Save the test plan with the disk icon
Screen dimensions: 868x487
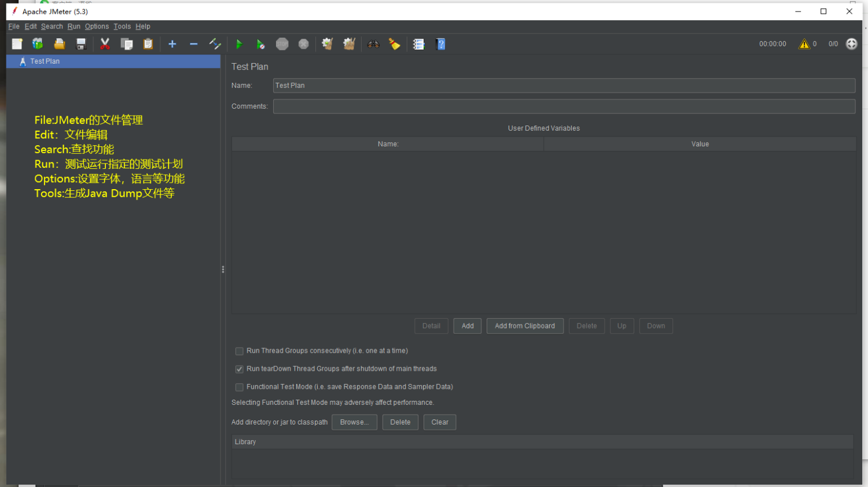(81, 44)
